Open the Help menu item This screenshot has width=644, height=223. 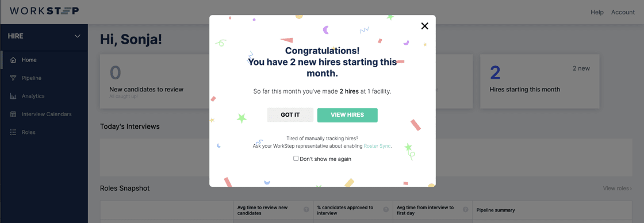coord(597,12)
